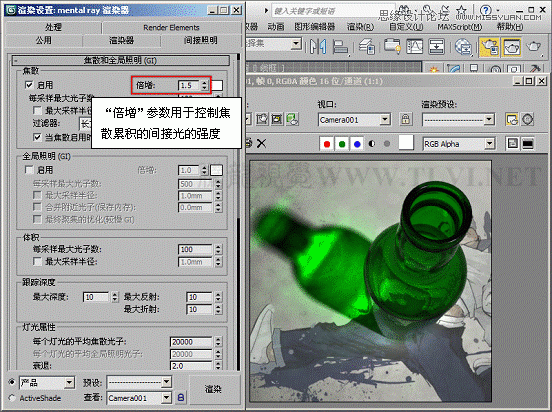Open Rendered Frame Window teapot icon
The image size is (552, 412).
tap(511, 47)
